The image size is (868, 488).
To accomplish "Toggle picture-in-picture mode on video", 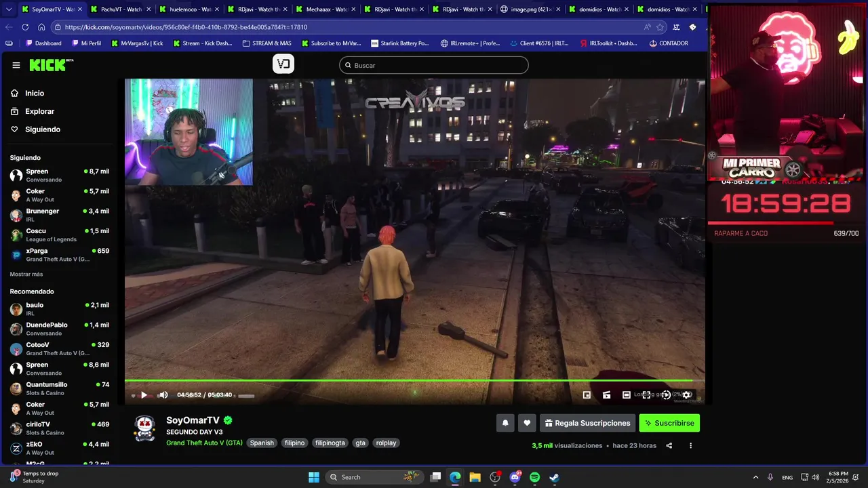I will [587, 395].
